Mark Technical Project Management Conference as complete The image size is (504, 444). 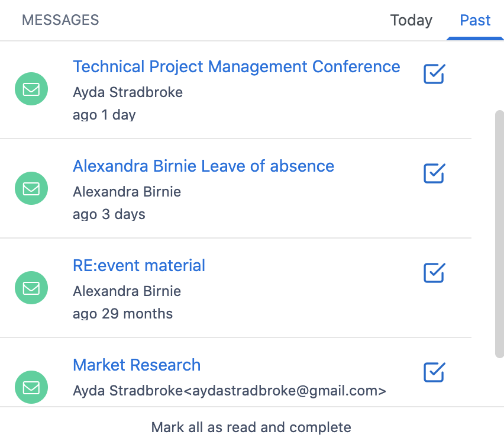coord(434,74)
